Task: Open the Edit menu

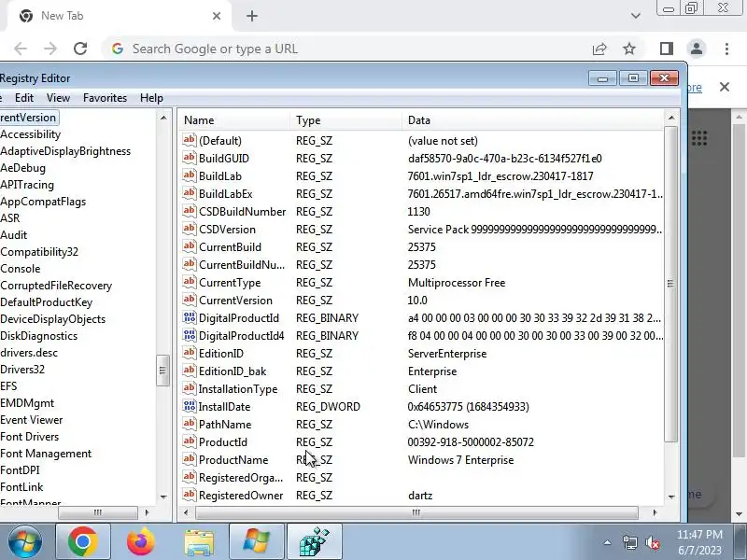Action: click(24, 98)
